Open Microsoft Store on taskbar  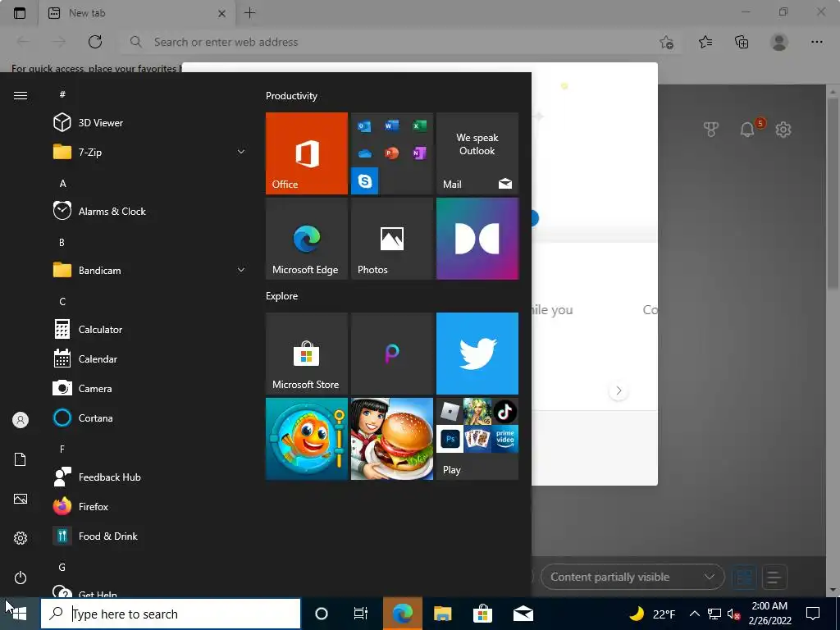(482, 614)
